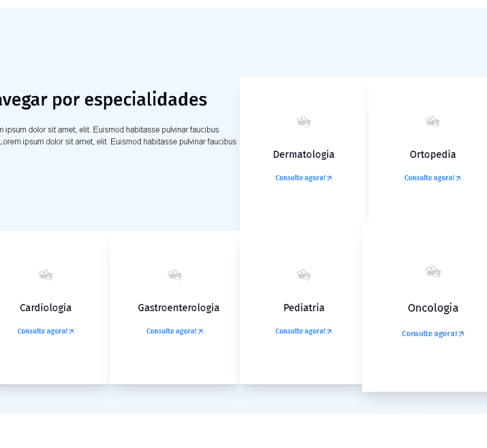The image size is (487, 448).
Task: Select the Dermatologia specialty title
Action: [303, 155]
